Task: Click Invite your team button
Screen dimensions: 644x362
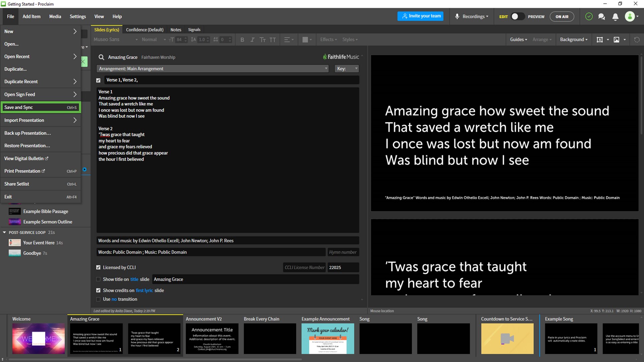Action: coord(420,16)
